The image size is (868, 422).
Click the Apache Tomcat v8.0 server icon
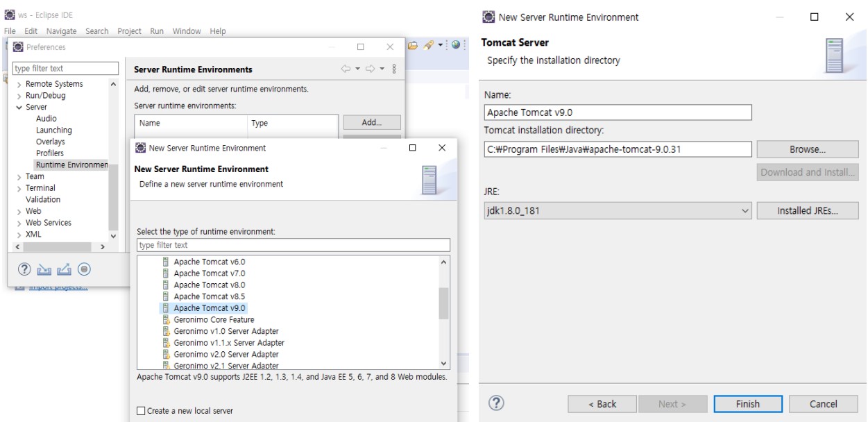point(165,285)
